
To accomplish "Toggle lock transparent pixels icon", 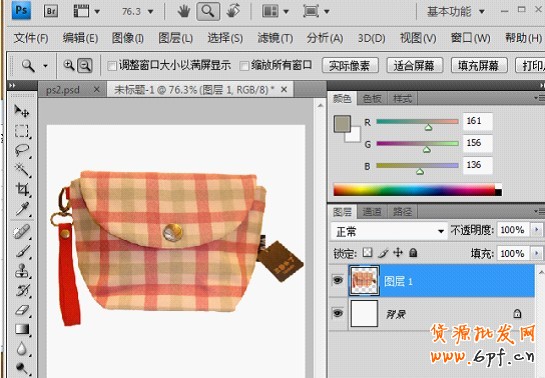I will 367,253.
